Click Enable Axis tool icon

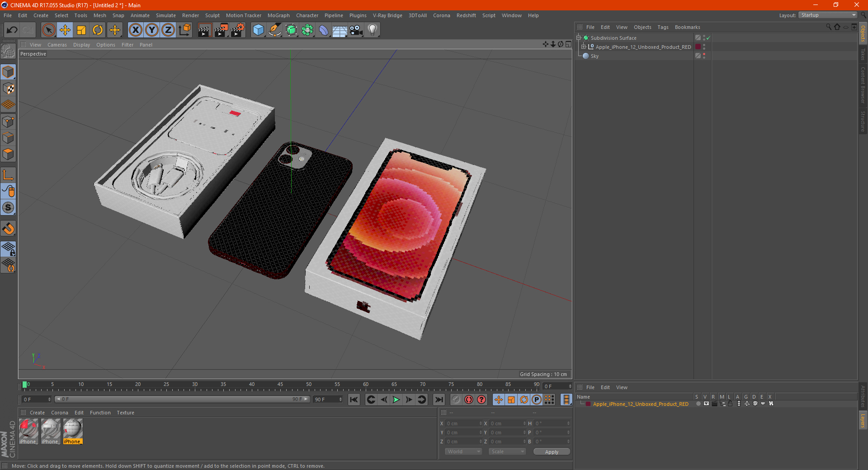[8, 175]
